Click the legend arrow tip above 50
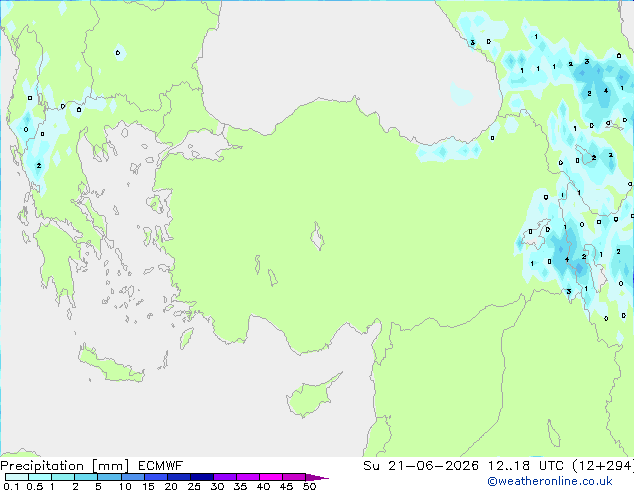 (x=317, y=477)
